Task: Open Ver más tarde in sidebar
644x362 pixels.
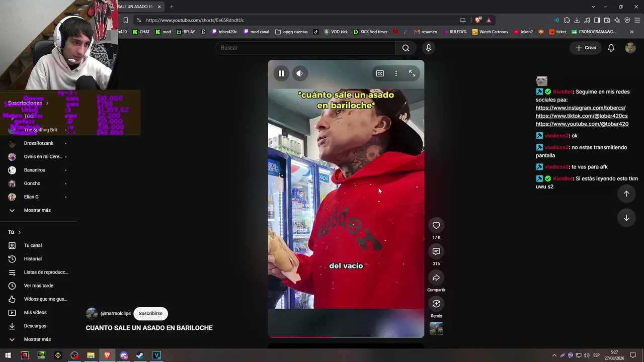Action: pos(38,286)
